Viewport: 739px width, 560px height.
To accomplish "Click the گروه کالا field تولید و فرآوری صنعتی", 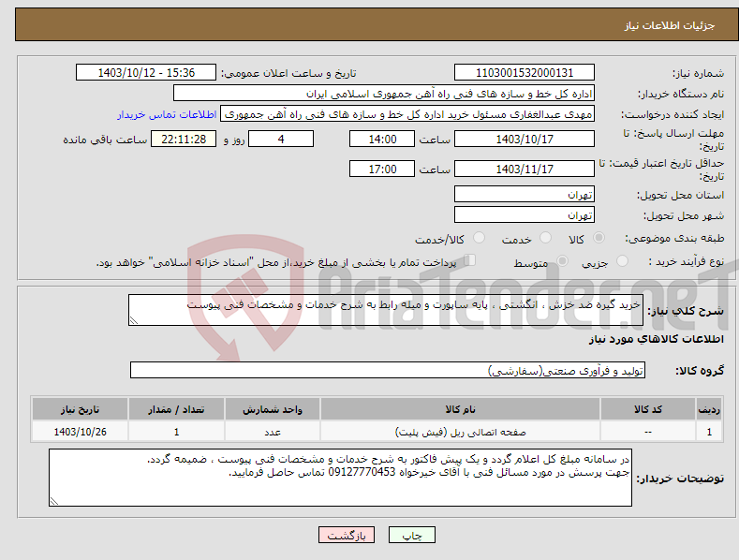I will click(x=388, y=371).
